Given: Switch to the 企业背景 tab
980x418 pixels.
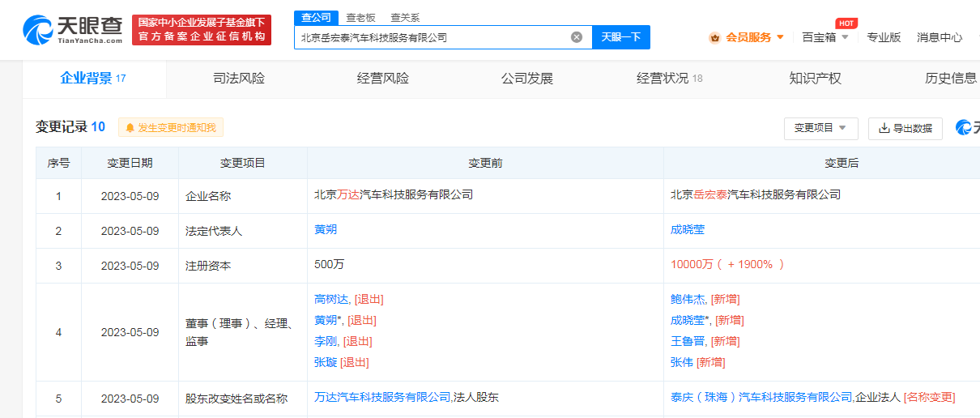Looking at the screenshot, I should click(x=93, y=79).
